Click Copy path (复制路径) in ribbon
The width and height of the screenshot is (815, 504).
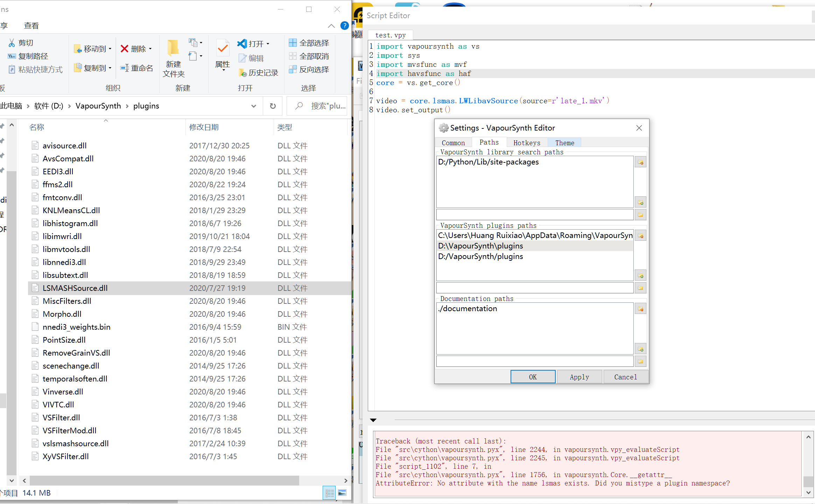pos(28,56)
